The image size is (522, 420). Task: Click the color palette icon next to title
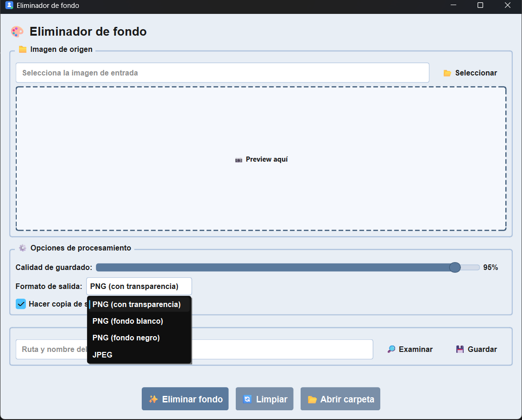click(18, 31)
